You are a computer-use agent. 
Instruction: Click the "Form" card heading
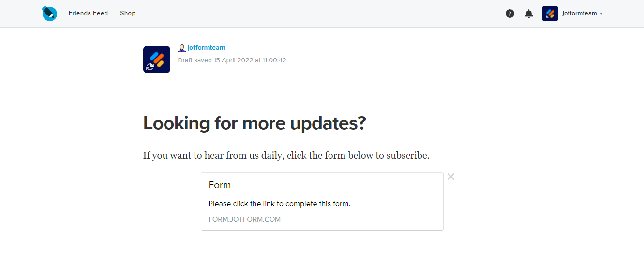click(x=220, y=185)
